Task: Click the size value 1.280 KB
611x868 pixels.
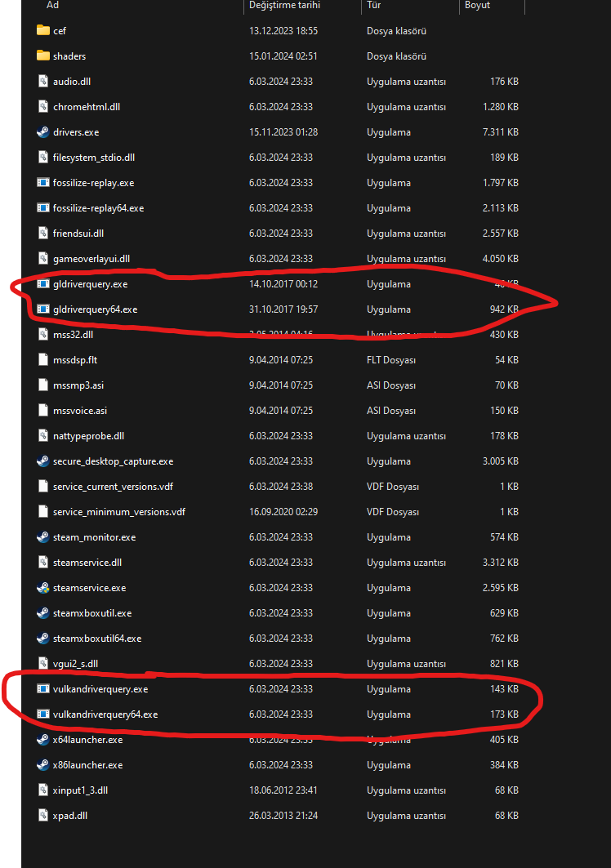Action: pos(501,107)
